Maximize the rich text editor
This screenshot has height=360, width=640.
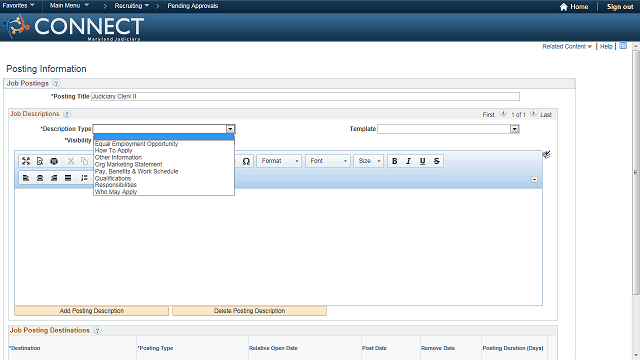click(26, 161)
